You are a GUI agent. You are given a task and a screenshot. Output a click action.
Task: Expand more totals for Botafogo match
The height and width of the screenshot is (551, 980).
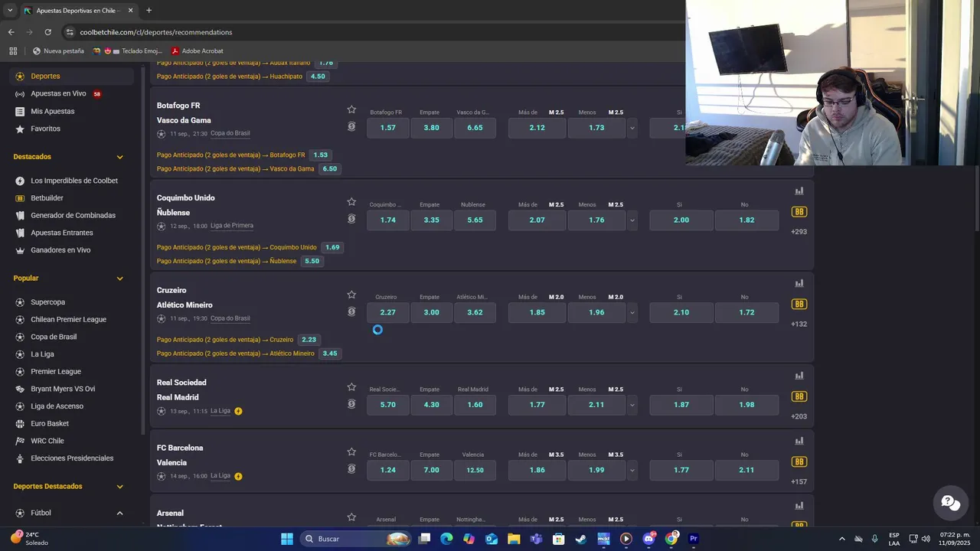(632, 128)
